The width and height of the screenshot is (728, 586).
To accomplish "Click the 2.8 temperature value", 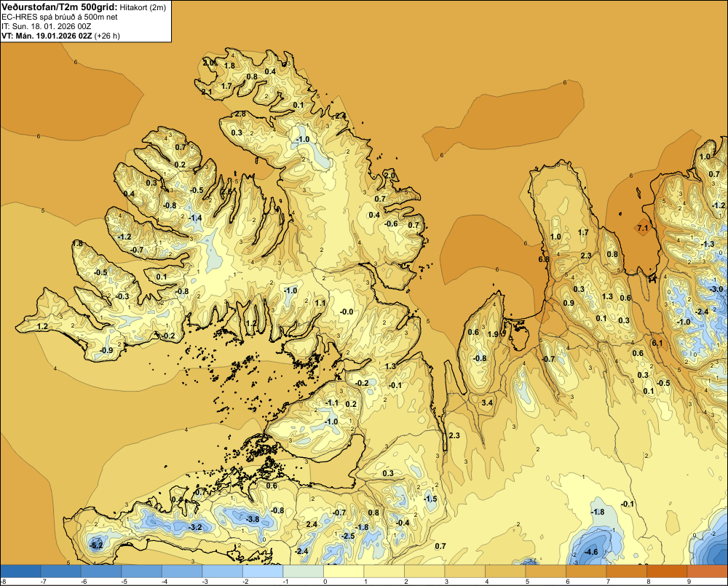I will point(240,114).
